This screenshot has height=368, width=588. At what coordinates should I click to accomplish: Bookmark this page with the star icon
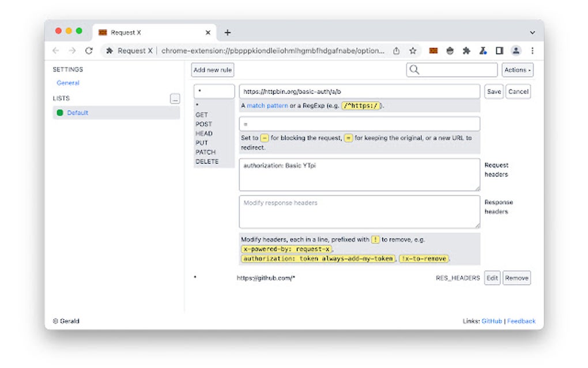click(x=413, y=51)
